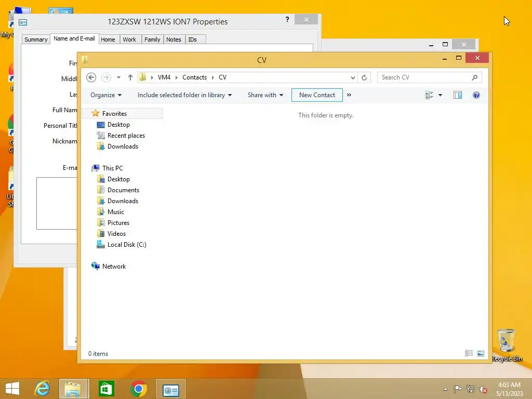Click CV breadcrumb segment
Screen dimensions: 532x399
222,77
